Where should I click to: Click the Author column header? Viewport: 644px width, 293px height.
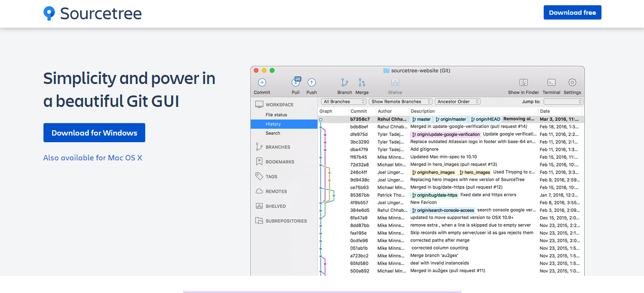click(385, 111)
